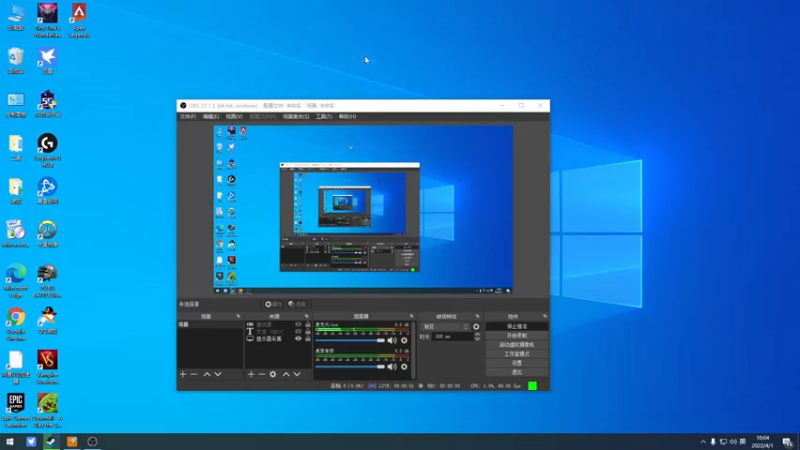Image resolution: width=800 pixels, height=450 pixels.
Task: Click the green status square in status bar
Action: tap(532, 386)
